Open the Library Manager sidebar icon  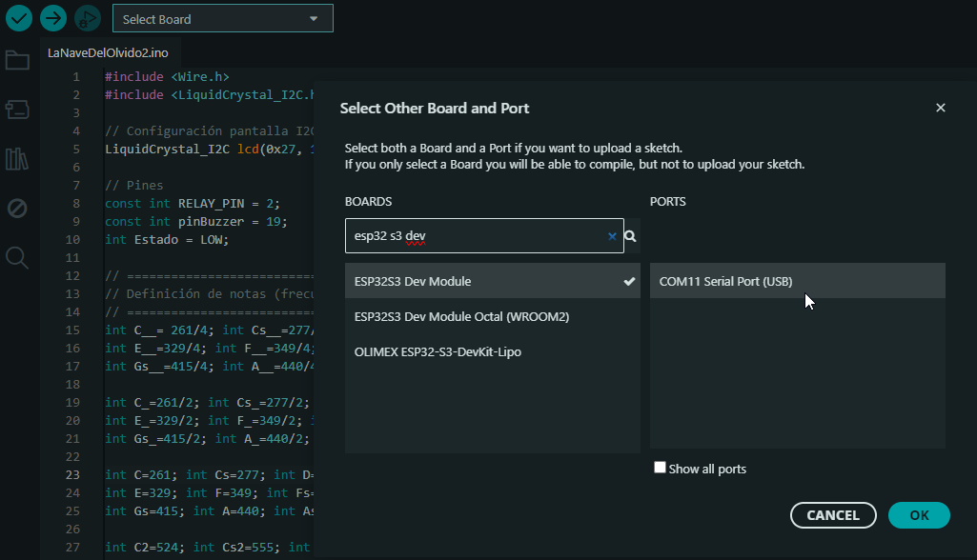17,159
